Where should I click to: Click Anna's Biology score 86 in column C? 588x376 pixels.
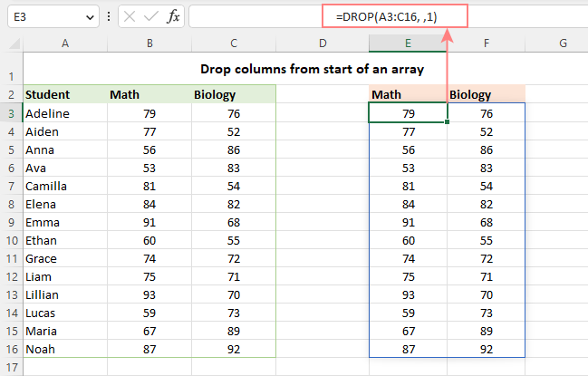pyautogui.click(x=234, y=149)
